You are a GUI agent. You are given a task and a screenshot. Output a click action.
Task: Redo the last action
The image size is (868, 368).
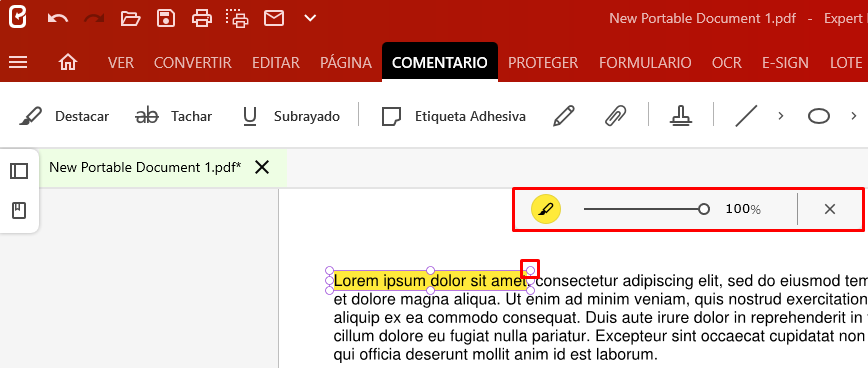(94, 18)
